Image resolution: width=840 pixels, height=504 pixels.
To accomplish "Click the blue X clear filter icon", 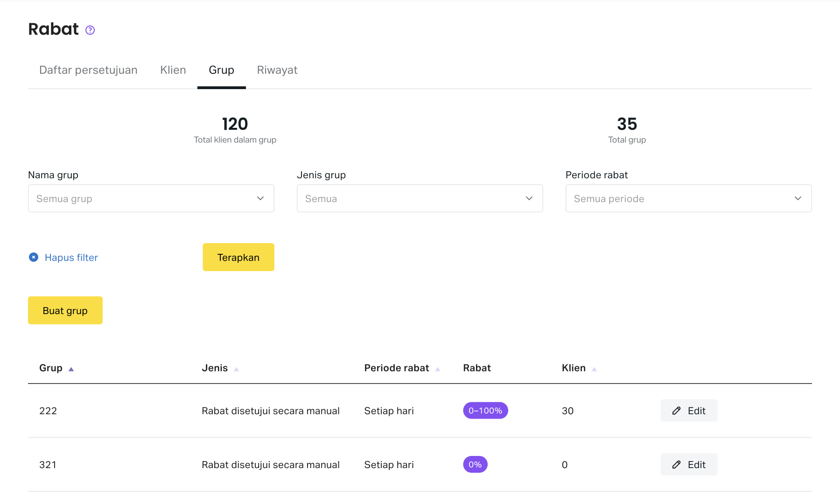I will point(34,257).
